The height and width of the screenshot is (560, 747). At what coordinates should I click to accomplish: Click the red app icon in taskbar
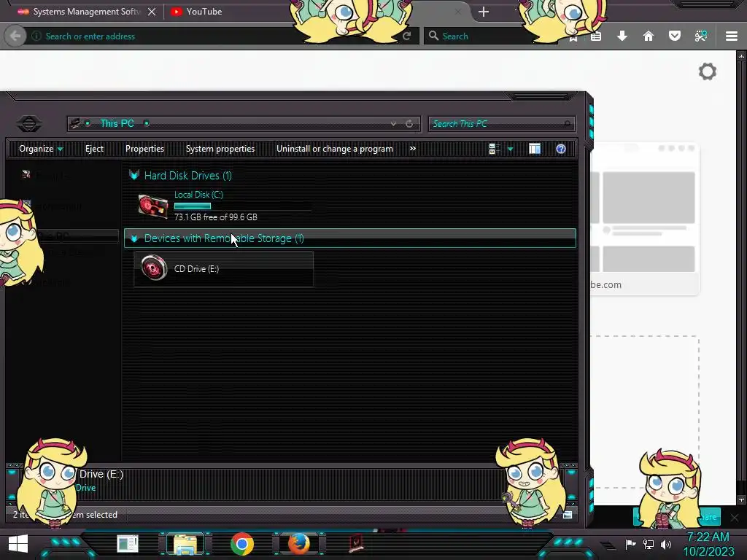(x=356, y=544)
